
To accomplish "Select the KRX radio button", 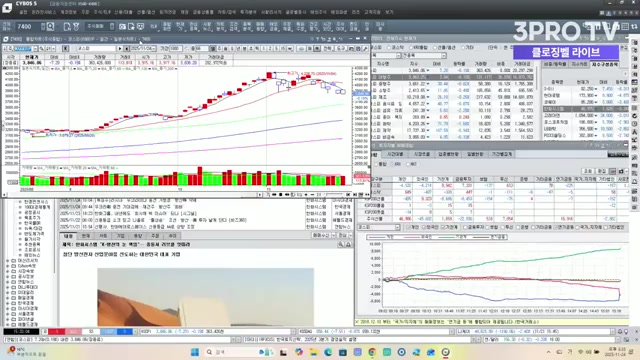I will click(x=392, y=164).
